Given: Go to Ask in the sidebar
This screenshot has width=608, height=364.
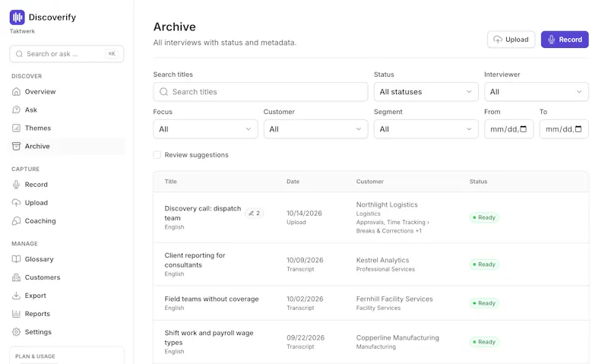Looking at the screenshot, I should click(x=31, y=109).
